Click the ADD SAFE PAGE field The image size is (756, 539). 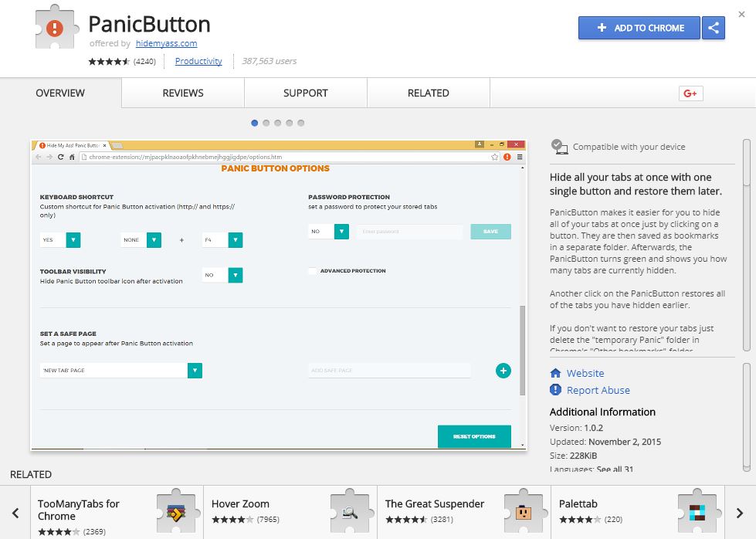[x=389, y=370]
